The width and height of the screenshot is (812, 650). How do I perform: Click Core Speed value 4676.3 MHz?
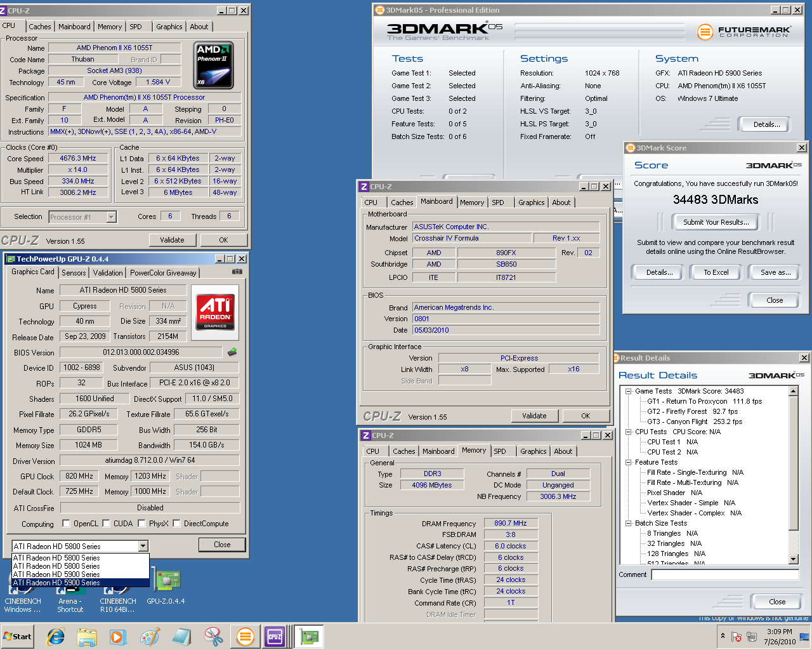[x=78, y=158]
